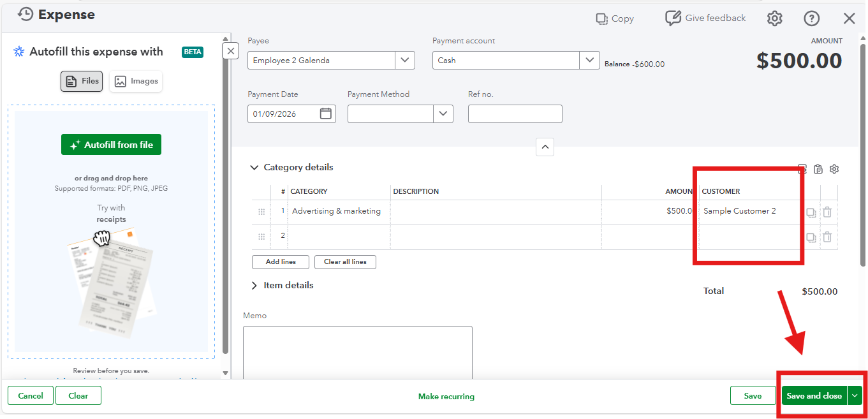Click the help question mark icon
Screen dimensions: 868x419
click(811, 18)
